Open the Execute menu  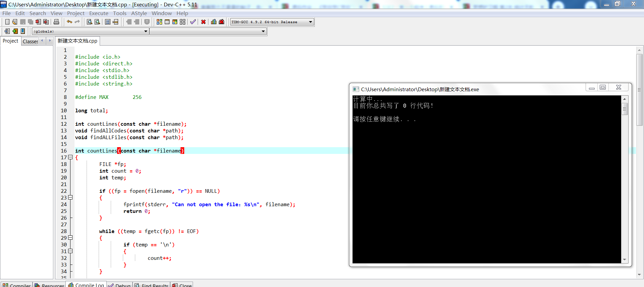99,13
